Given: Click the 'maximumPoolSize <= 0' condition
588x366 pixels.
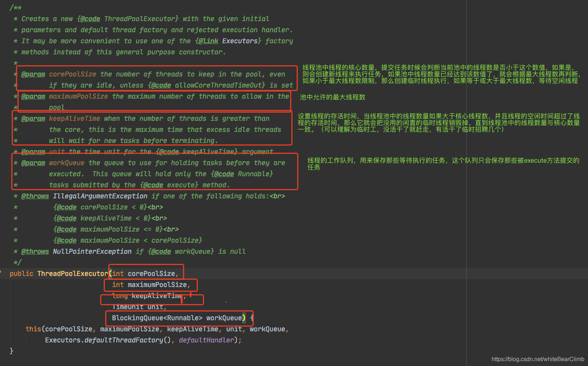Looking at the screenshot, I should pos(120,229).
